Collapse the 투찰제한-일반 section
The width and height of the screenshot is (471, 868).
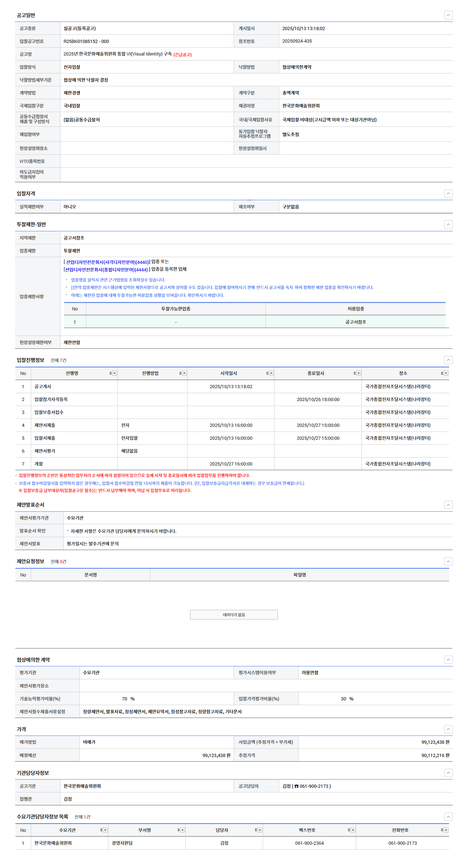[448, 225]
